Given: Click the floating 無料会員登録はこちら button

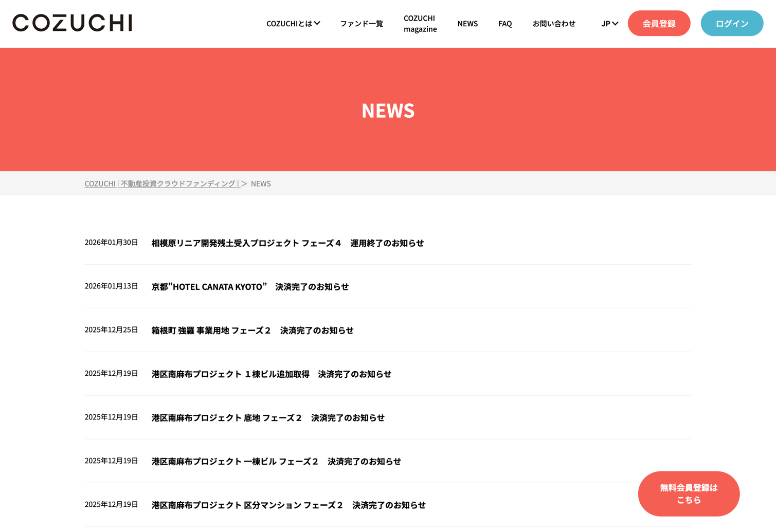Looking at the screenshot, I should [x=689, y=494].
